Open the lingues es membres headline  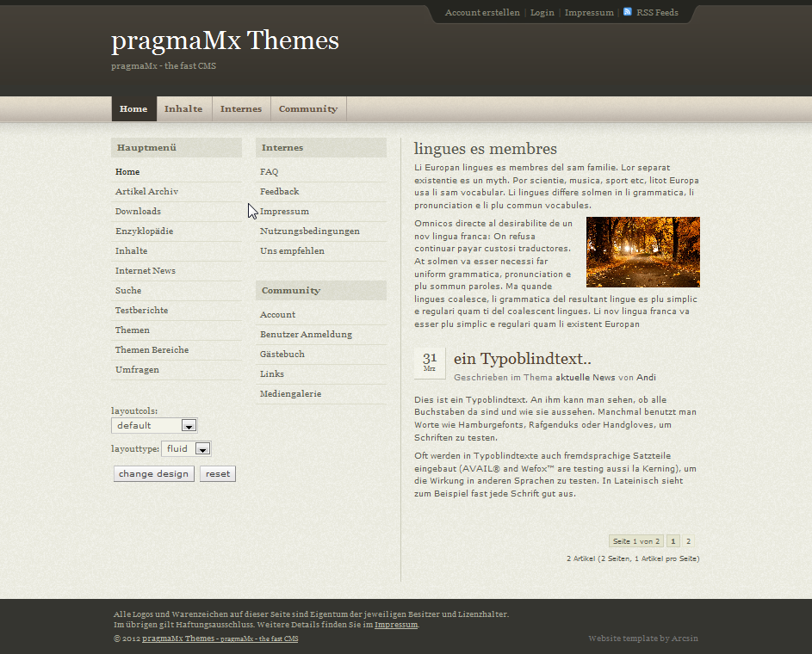tap(486, 149)
